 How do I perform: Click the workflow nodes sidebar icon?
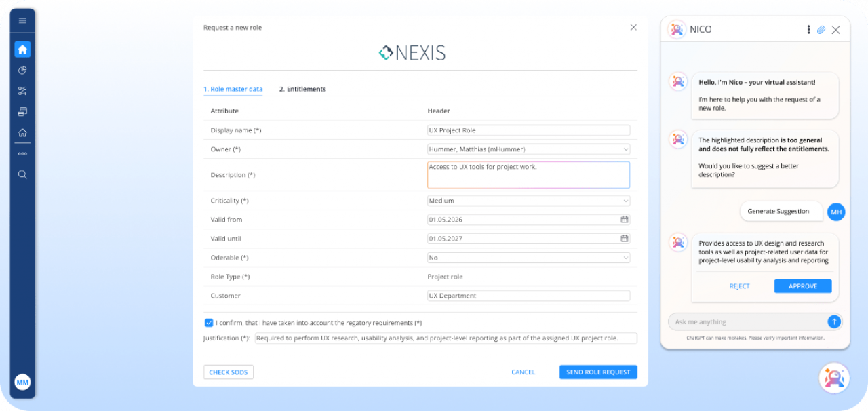22,91
